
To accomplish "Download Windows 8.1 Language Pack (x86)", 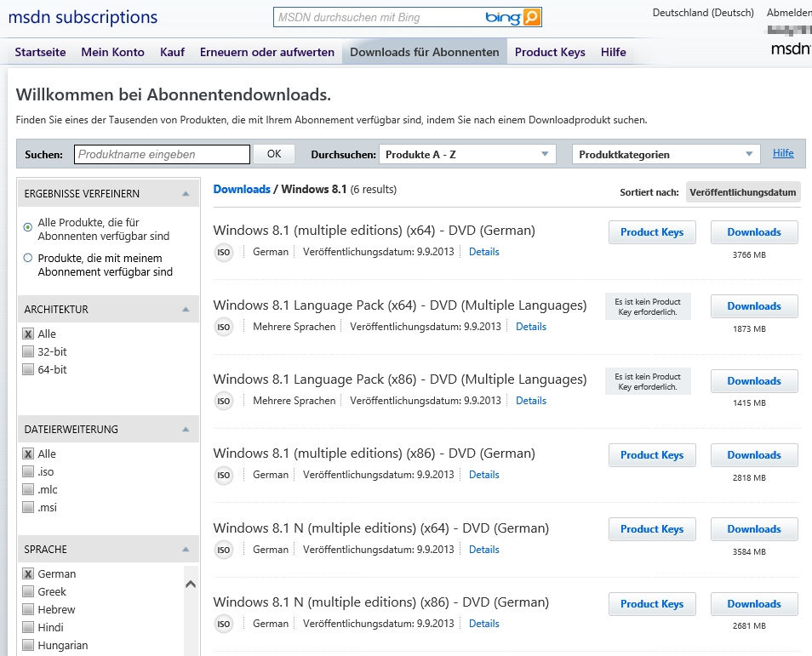I will tap(754, 380).
